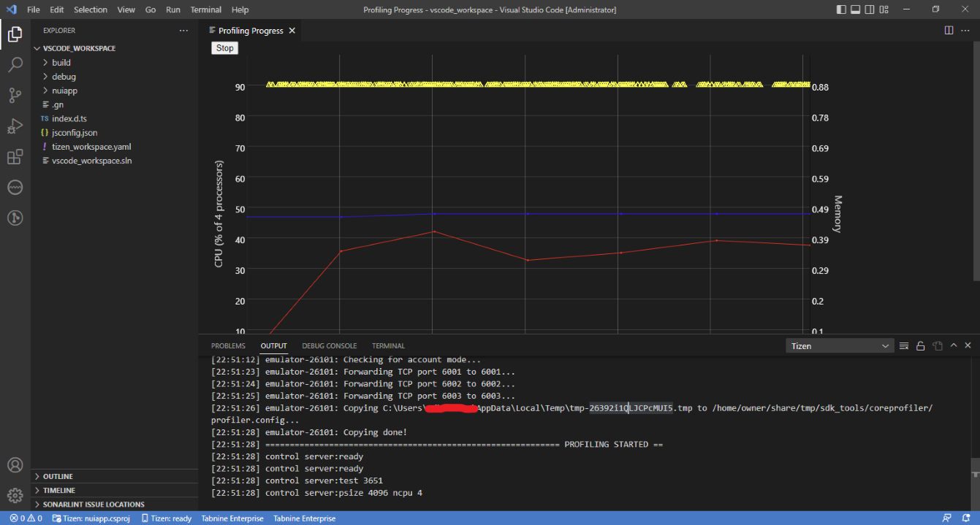Toggle the primary side bar layout button
The image size is (980, 525).
coord(840,9)
